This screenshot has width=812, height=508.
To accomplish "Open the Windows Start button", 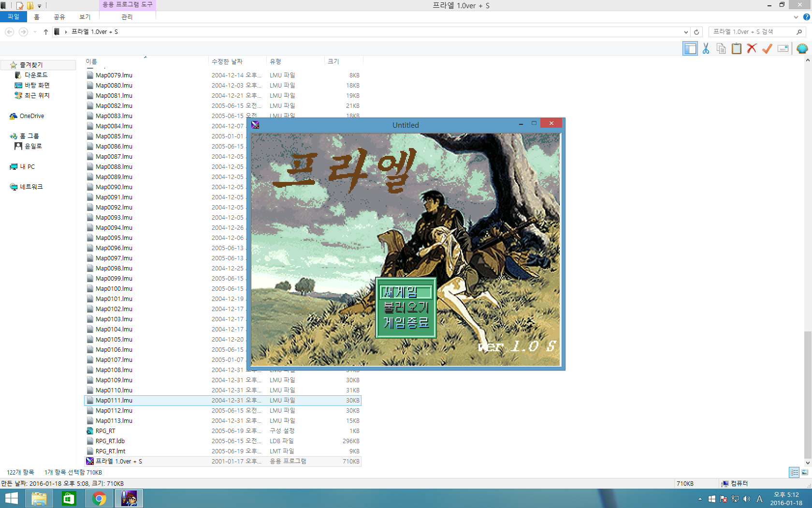I will (11, 498).
